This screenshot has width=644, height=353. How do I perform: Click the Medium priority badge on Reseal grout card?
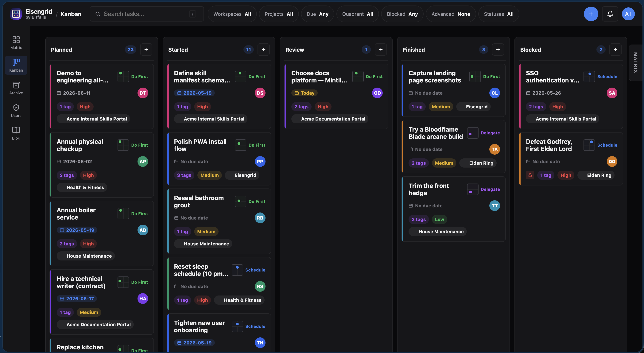coord(206,232)
